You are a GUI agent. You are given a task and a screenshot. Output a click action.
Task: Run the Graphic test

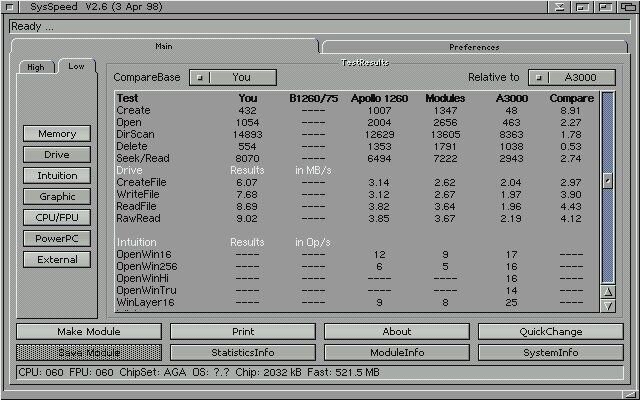tap(57, 196)
